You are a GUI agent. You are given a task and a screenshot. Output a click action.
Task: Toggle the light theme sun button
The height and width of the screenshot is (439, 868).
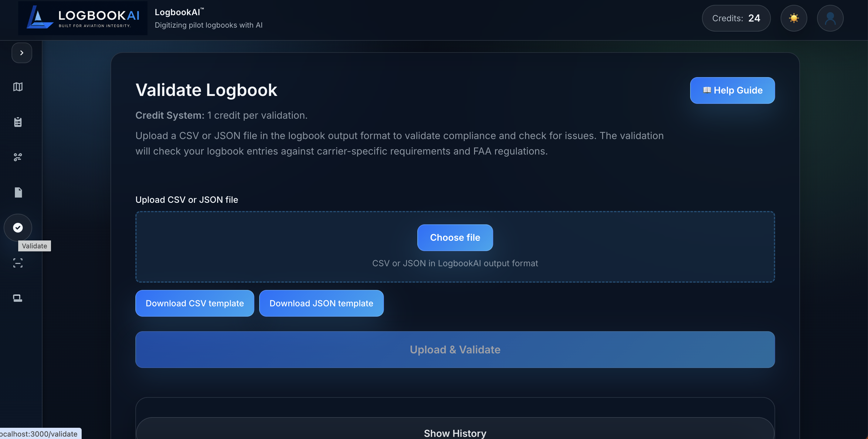(794, 18)
